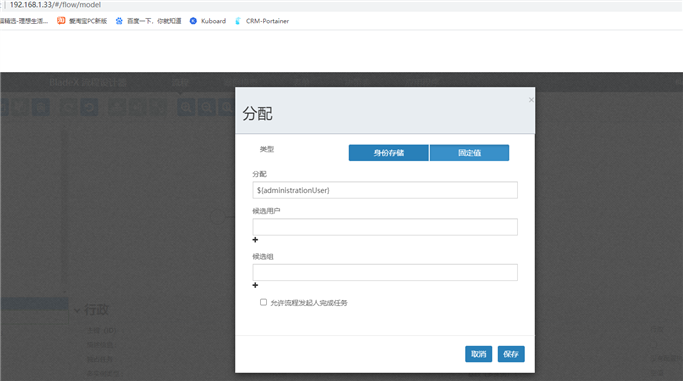Click the browser address bar URL
Image resolution: width=683 pixels, height=381 pixels.
(x=55, y=5)
